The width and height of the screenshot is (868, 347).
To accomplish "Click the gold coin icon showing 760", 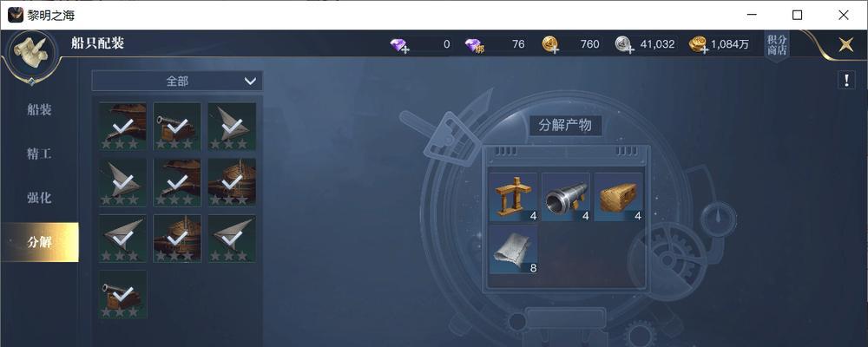I will pyautogui.click(x=550, y=45).
